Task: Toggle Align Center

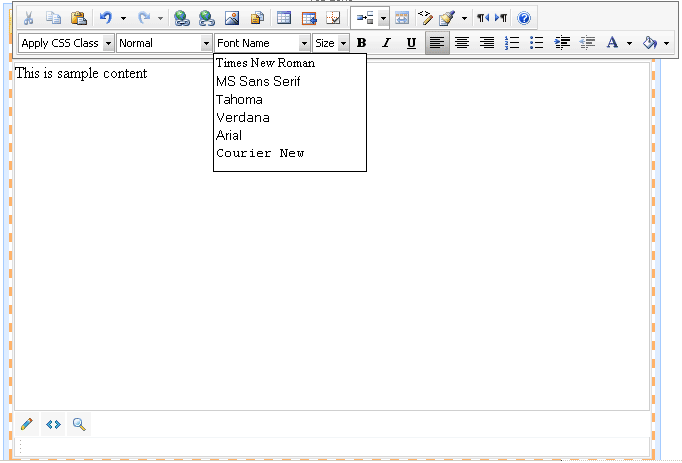Action: tap(462, 43)
